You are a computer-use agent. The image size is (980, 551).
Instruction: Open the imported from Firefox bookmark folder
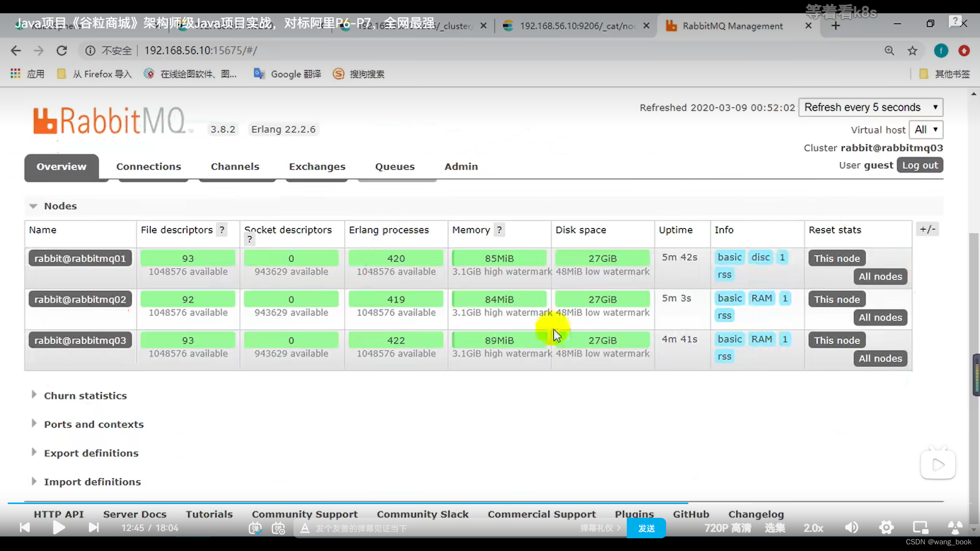click(x=94, y=74)
